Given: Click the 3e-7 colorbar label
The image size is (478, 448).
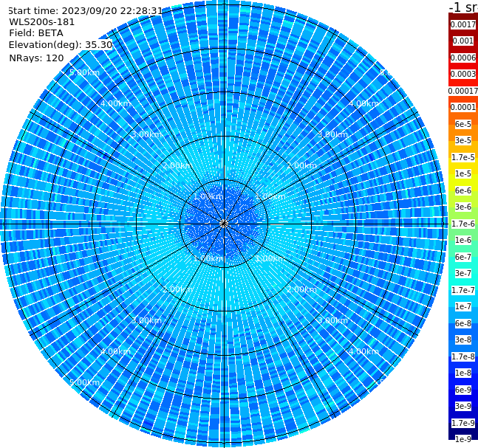Looking at the screenshot, I should (x=463, y=273).
